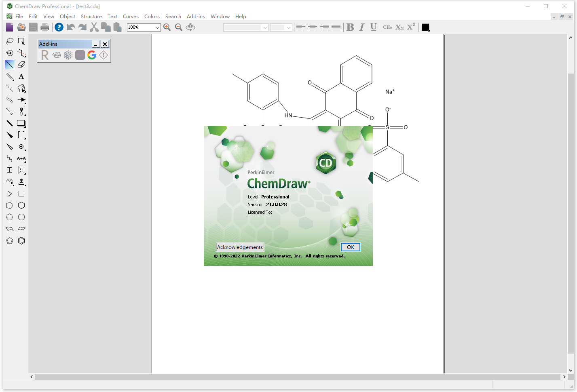Viewport: 577px width, 392px height.
Task: Click the Print icon
Action: (45, 27)
